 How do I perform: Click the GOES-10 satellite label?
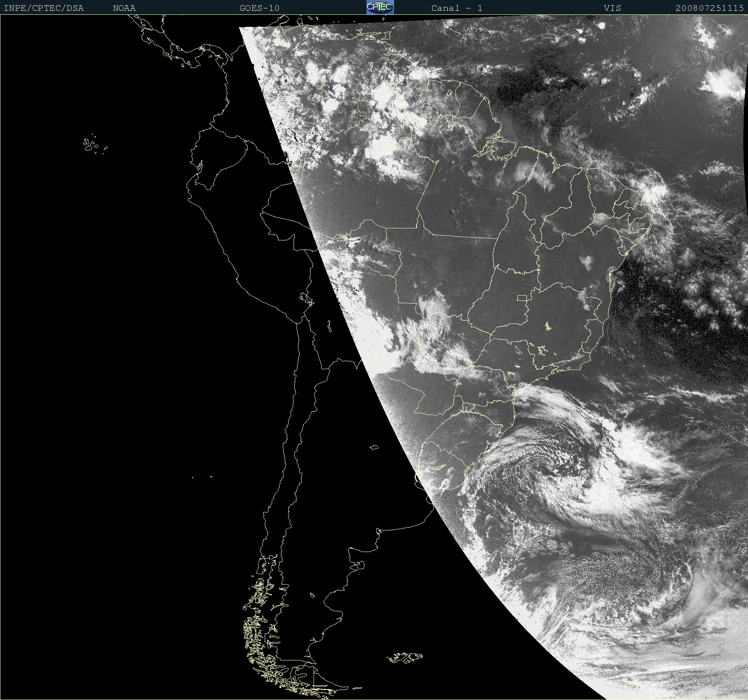260,8
